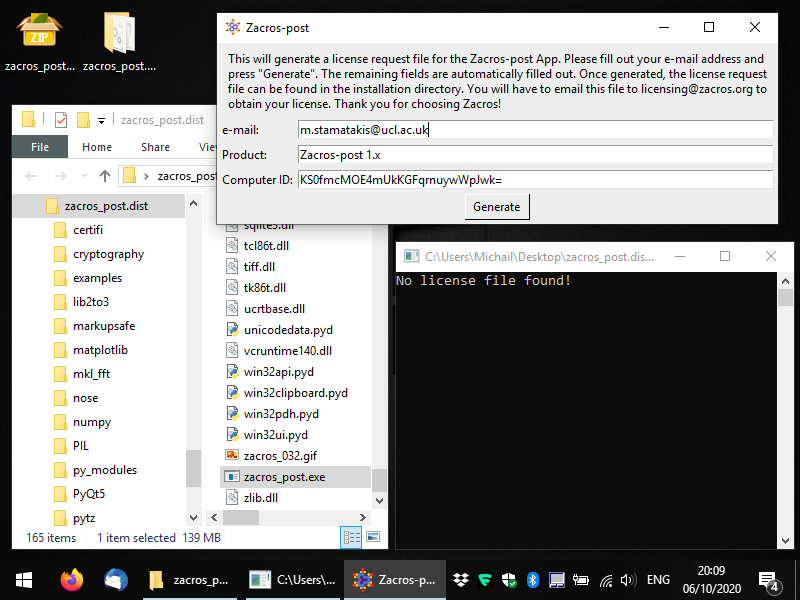800x600 pixels.
Task: Open Thunderbird from the taskbar
Action: click(x=116, y=580)
